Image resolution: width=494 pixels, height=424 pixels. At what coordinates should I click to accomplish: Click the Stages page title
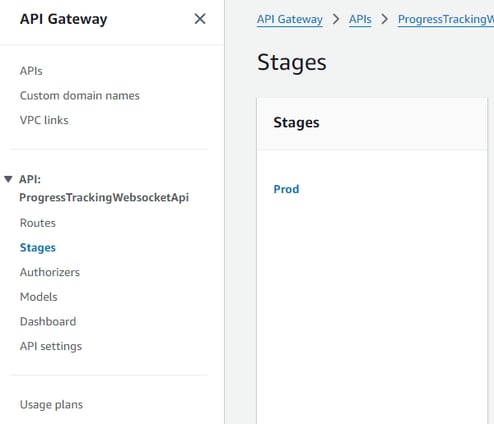(x=292, y=62)
